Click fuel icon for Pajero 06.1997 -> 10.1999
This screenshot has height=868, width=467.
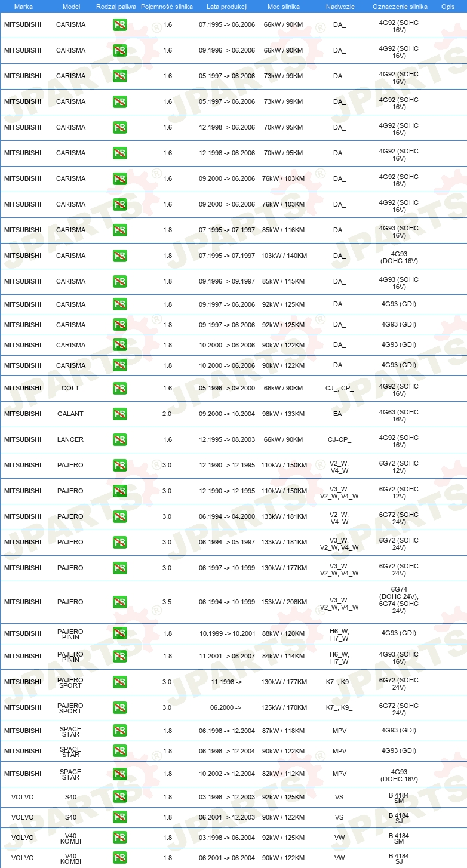coord(119,568)
